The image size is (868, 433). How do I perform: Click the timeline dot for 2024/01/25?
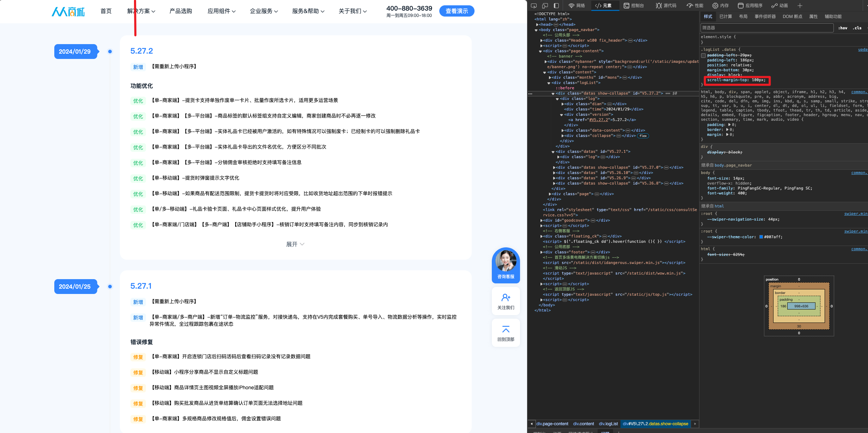pos(110,287)
